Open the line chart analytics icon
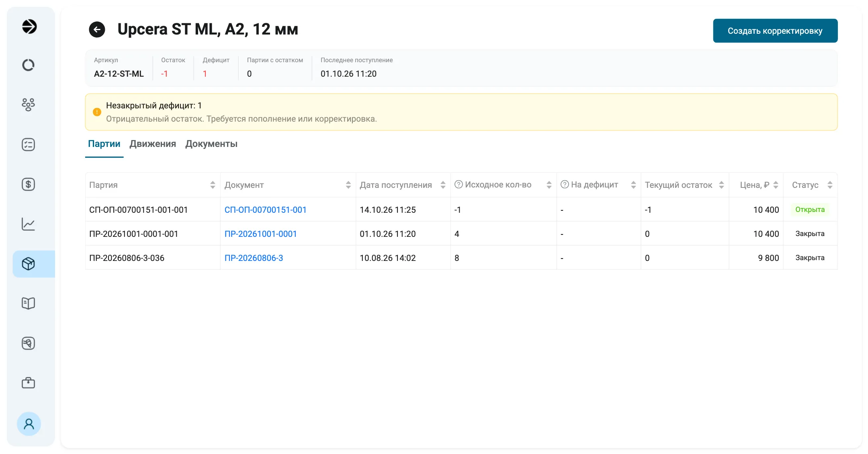The image size is (868, 454). click(28, 224)
